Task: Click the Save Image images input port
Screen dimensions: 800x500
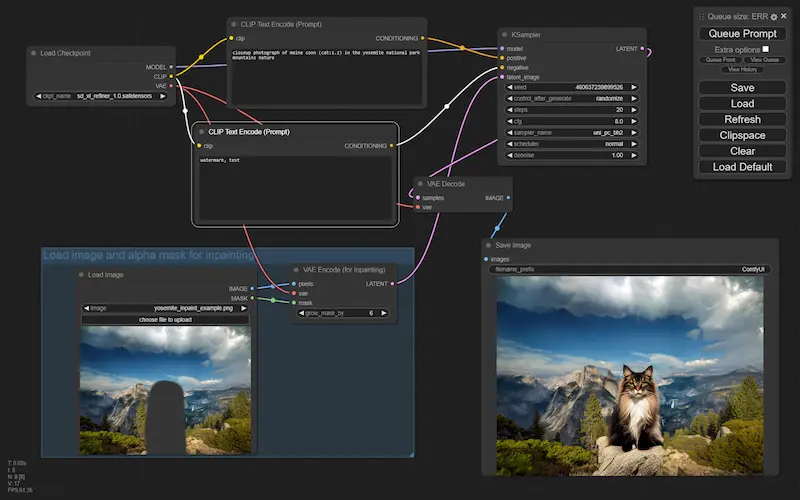Action: point(486,259)
